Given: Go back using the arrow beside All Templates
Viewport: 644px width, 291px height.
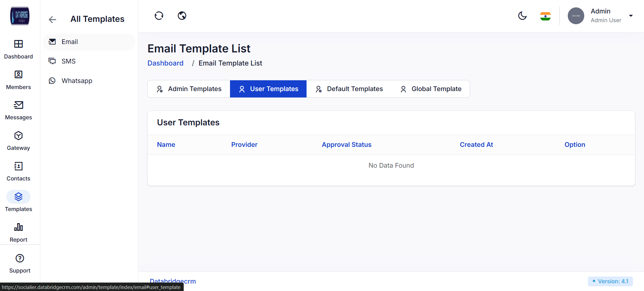Looking at the screenshot, I should [x=52, y=19].
